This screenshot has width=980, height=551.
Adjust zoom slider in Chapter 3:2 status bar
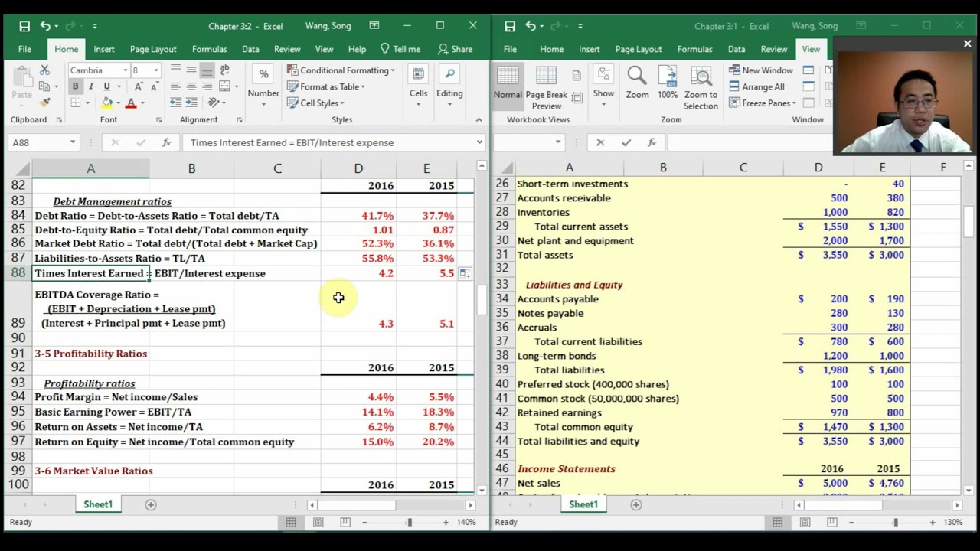click(x=410, y=522)
